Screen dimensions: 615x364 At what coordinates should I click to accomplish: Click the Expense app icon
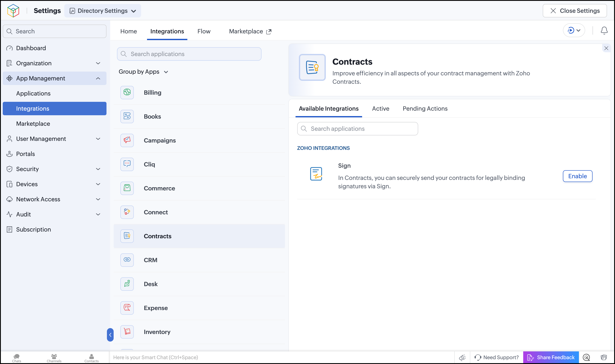click(127, 308)
